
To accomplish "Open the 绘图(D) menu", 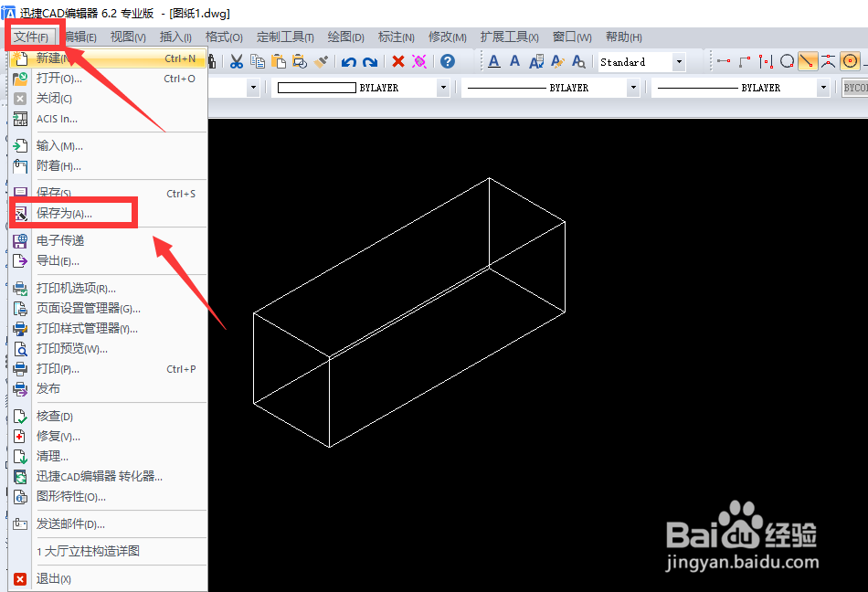I will click(345, 37).
